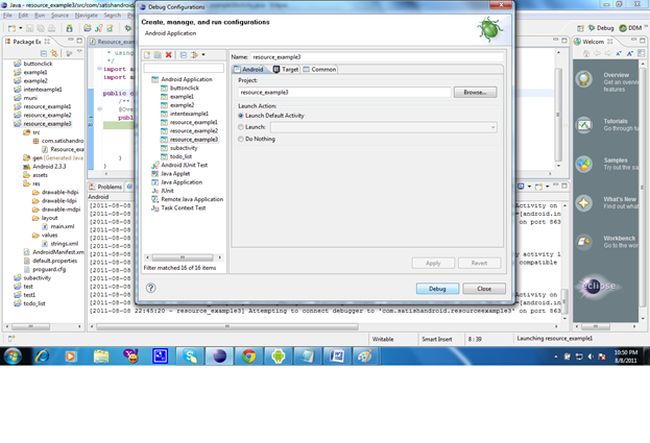The width and height of the screenshot is (650, 443).
Task: Open dropdown next to New toolbar icon
Action: click(x=20, y=28)
